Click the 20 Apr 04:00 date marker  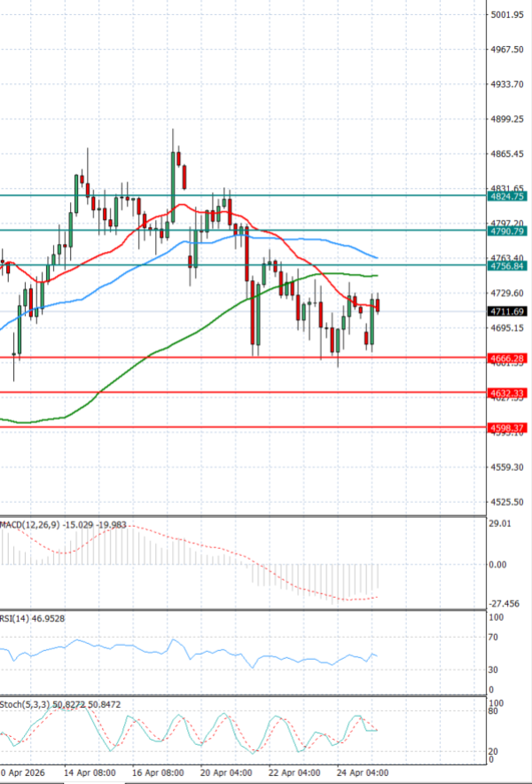225,773
